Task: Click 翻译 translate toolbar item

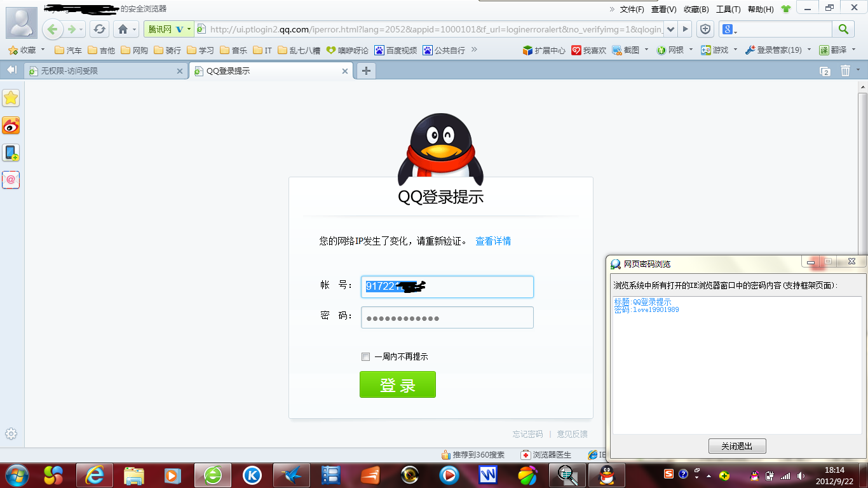Action: click(x=833, y=50)
